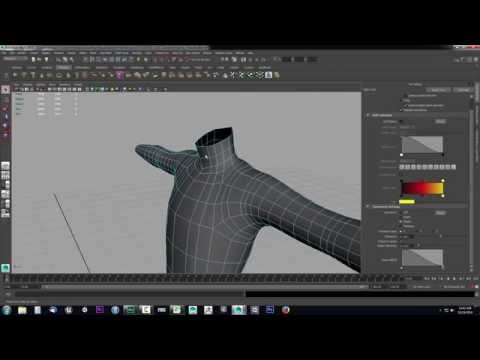Open the viewport Lighting menu
Viewport: 480px width, 360px height.
[41, 85]
